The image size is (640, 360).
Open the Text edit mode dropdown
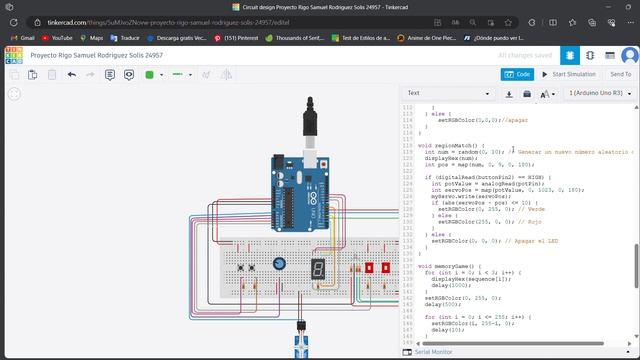tap(448, 93)
